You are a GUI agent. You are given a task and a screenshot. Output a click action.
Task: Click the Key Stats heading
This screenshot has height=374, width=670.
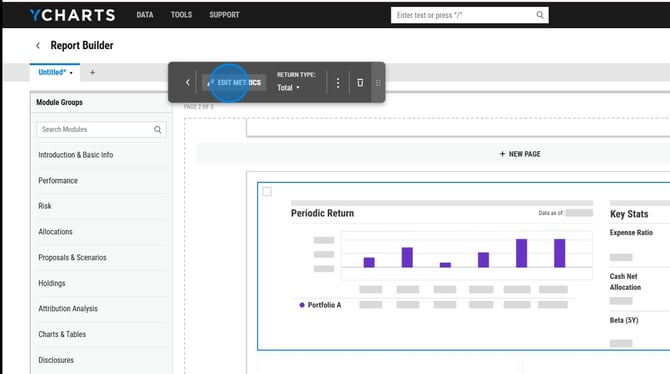(629, 214)
